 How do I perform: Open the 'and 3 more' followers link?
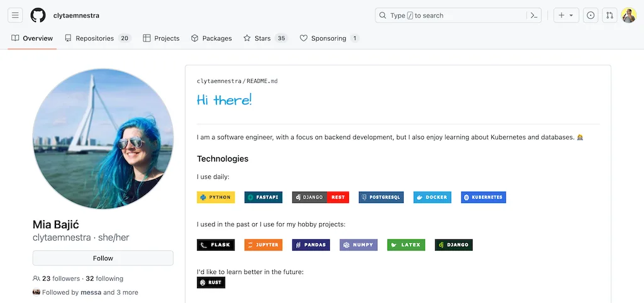[x=121, y=293]
